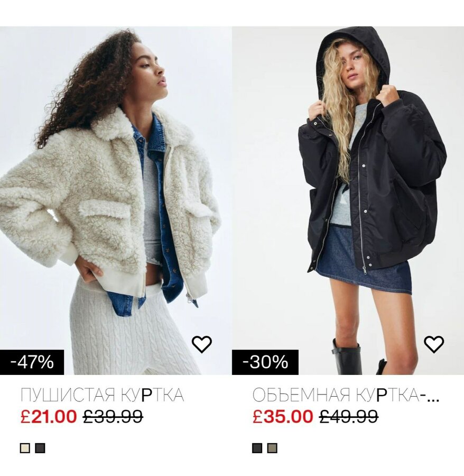Screen dimensions: 464x476
Task: Select the cream color swatch for fluffy jacket
Action: click(x=25, y=448)
